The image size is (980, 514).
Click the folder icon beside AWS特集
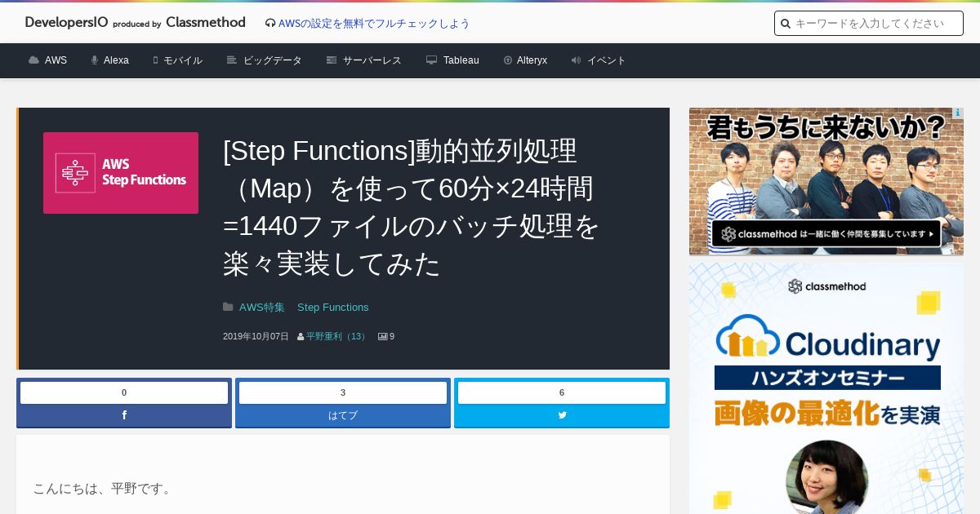[x=228, y=307]
